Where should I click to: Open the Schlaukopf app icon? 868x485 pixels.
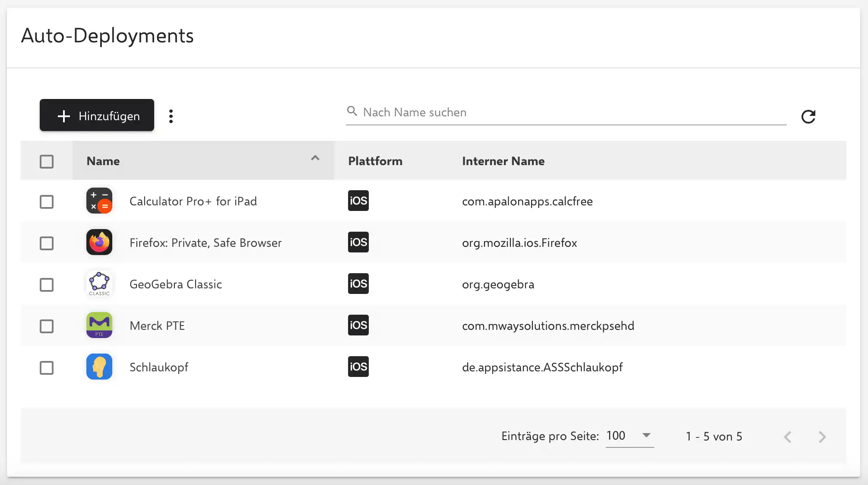[99, 367]
